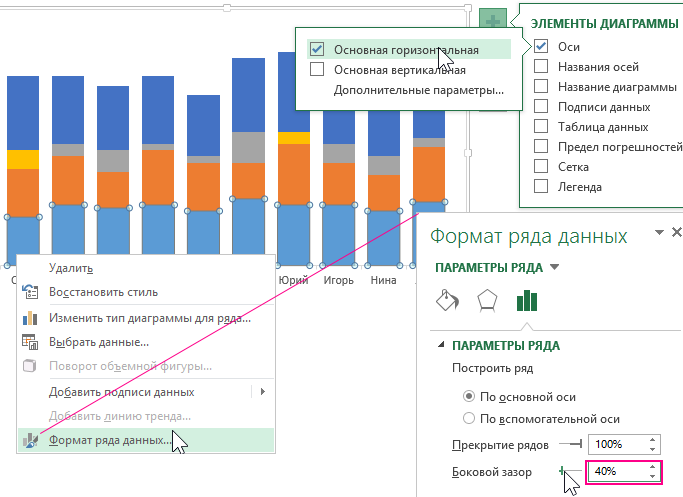
Task: Open the Series Options bar chart tab
Action: coord(526,301)
